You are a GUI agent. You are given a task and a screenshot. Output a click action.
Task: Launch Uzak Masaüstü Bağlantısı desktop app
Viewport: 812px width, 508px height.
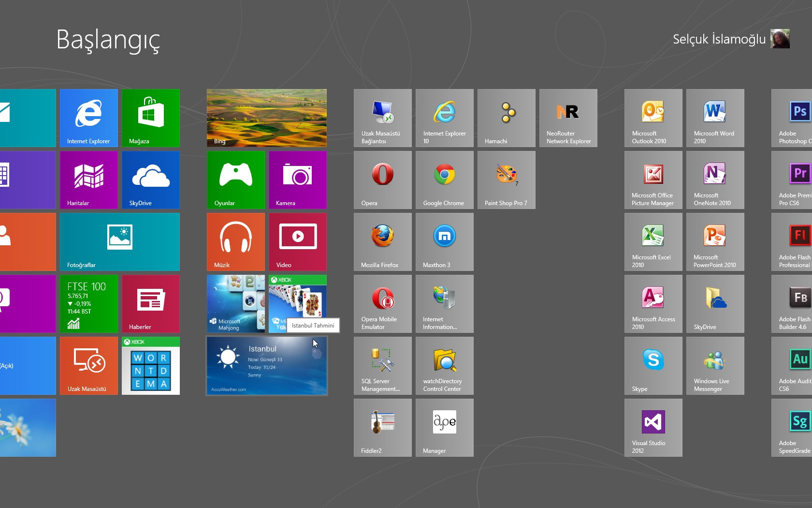[383, 118]
